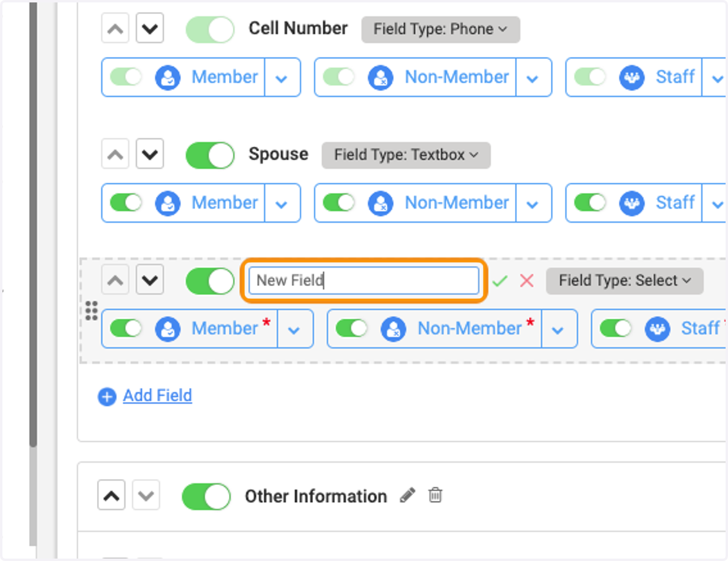Click the vertical scrollbar on left edge
The image size is (728, 561).
[33, 225]
